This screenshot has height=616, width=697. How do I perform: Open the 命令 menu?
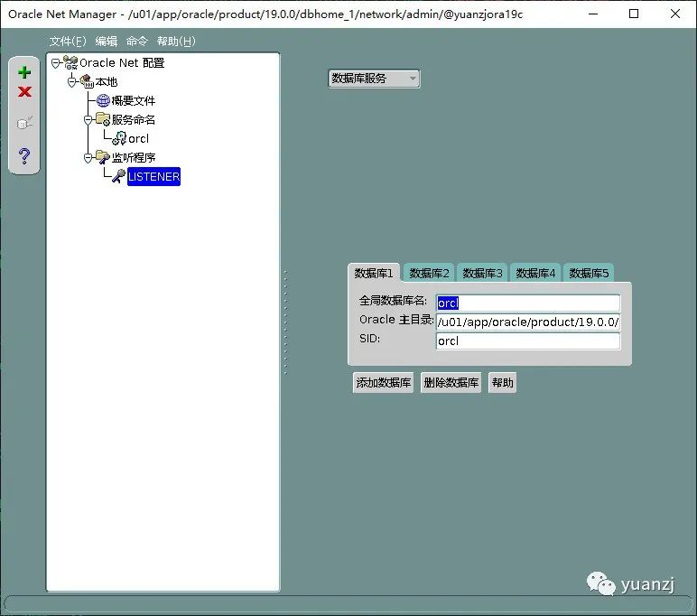[137, 42]
